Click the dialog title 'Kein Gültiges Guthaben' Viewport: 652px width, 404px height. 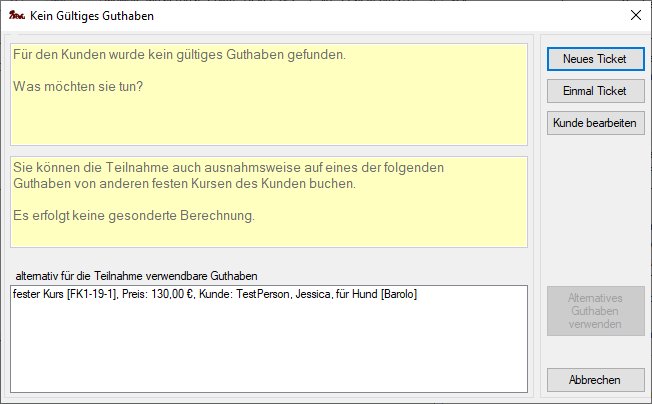92,16
